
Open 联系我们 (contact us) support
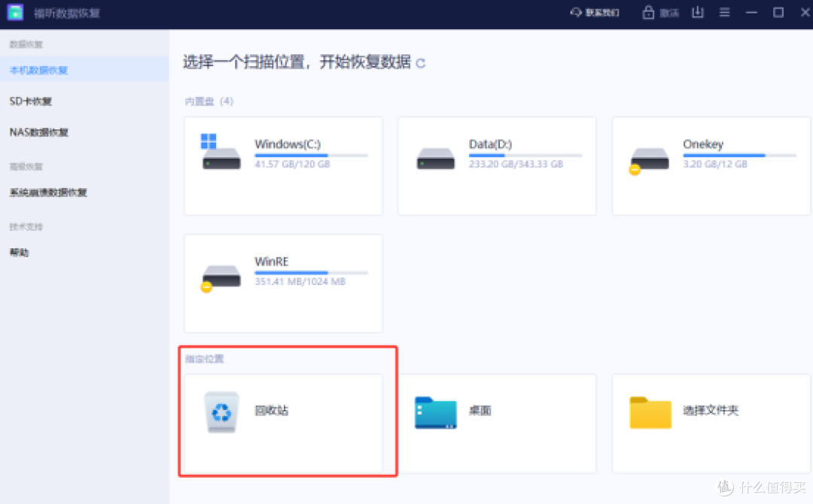595,13
